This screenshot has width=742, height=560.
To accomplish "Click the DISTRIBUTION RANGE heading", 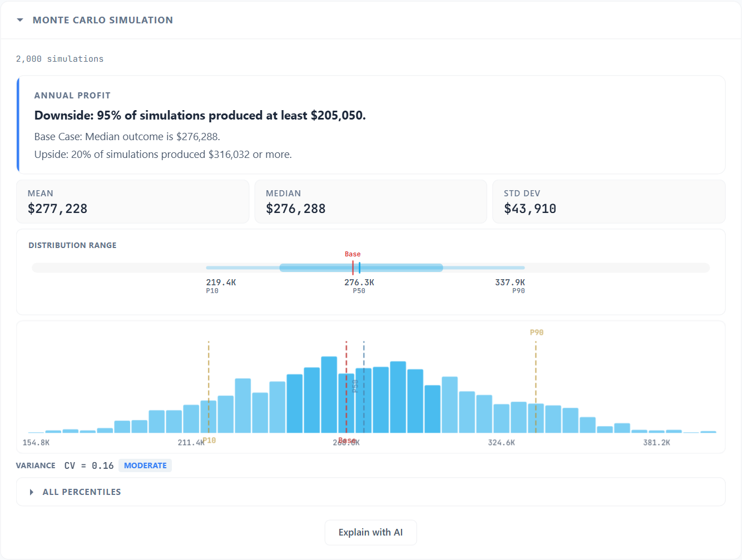I will 73,245.
